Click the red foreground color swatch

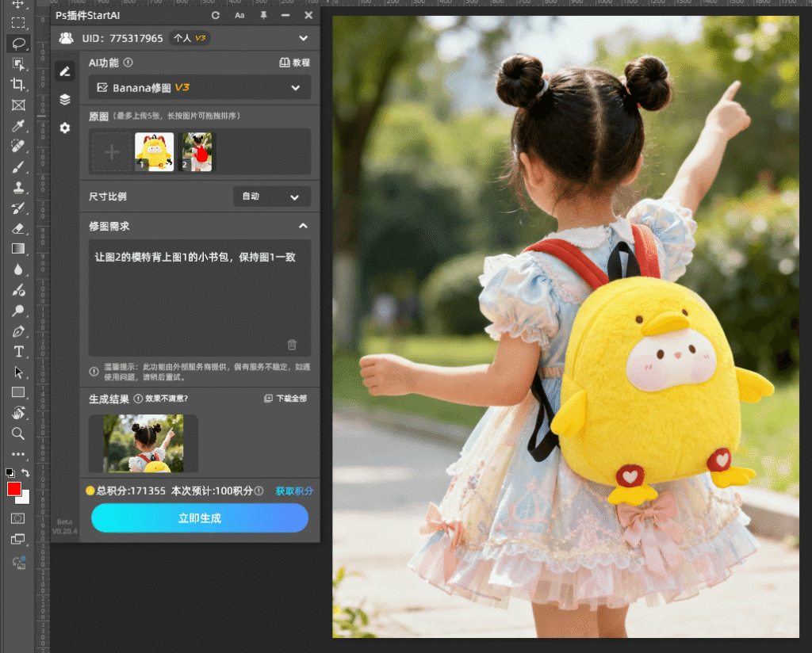coord(13,489)
